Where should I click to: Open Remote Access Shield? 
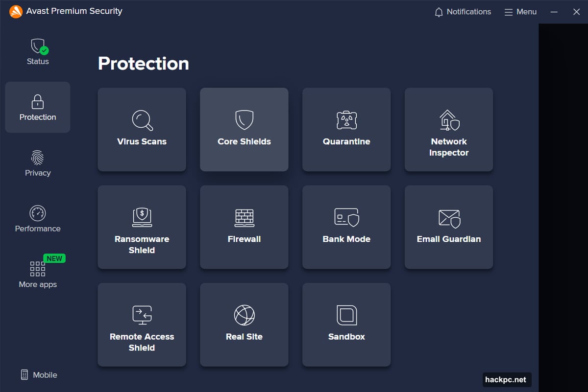[x=142, y=324]
